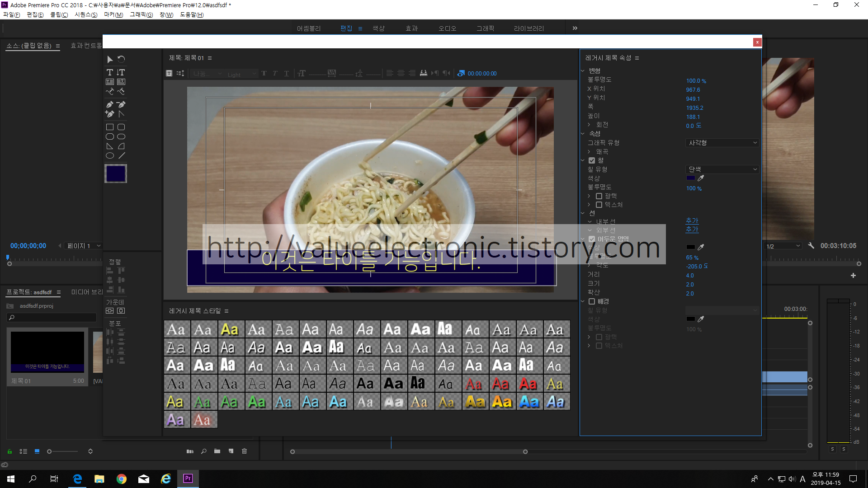Viewport: 868px width, 488px height.
Task: Enable the 광택 sheen checkbox under fill
Action: click(x=599, y=196)
